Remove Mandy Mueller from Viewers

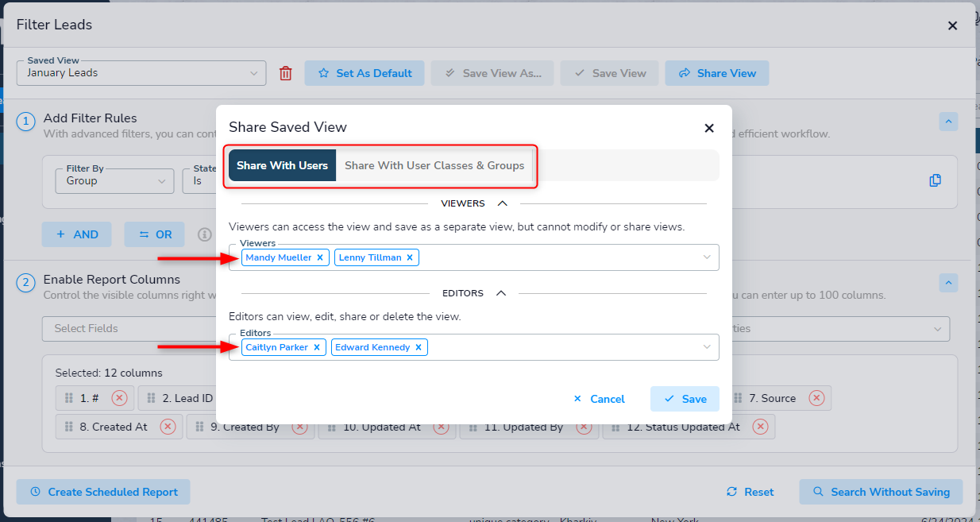click(320, 257)
